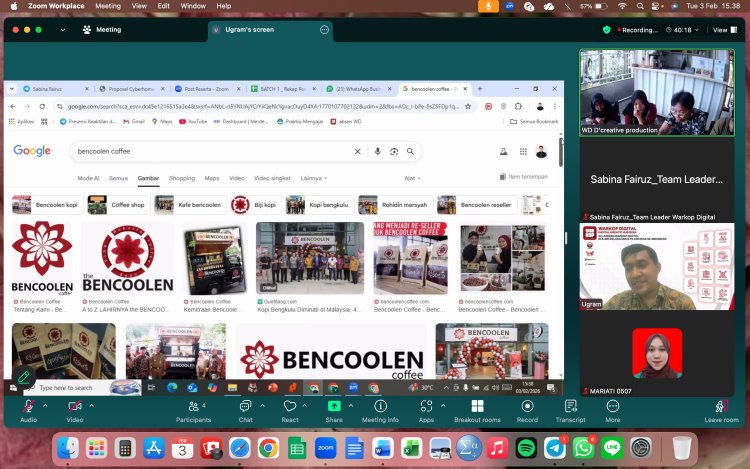
Task: Open Launchpad from the Dock
Action: tap(97, 448)
